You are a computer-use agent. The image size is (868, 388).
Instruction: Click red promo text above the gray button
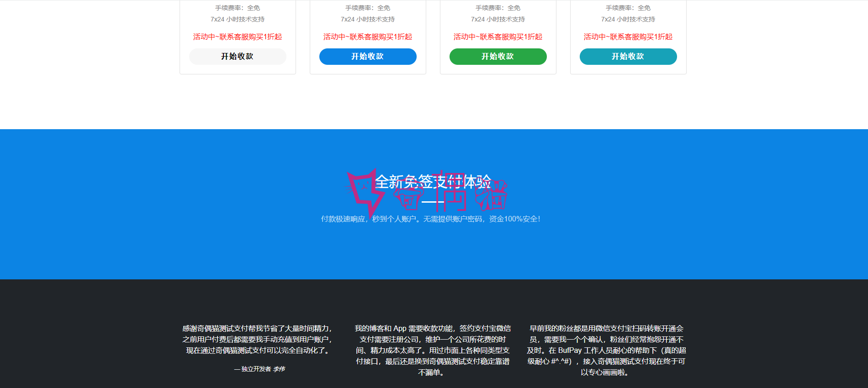click(238, 37)
